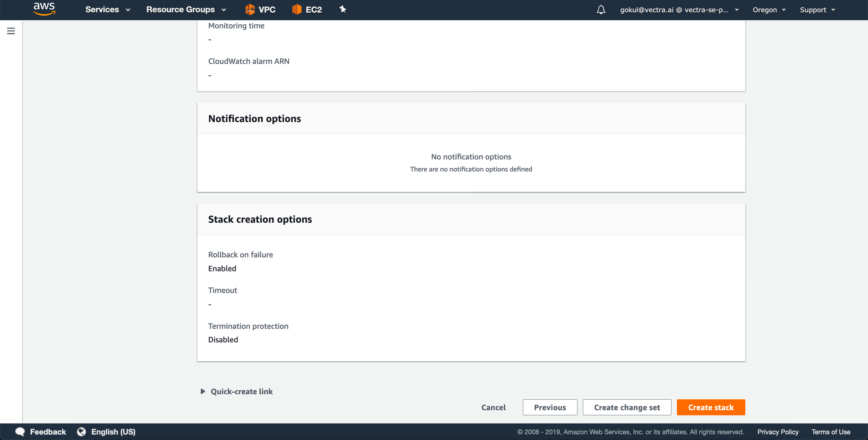Click the EC2 shortcut icon

(297, 9)
